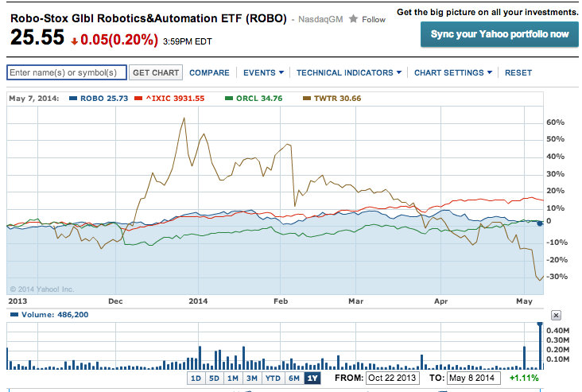
Task: Click the 25.55 current price
Action: pos(37,37)
